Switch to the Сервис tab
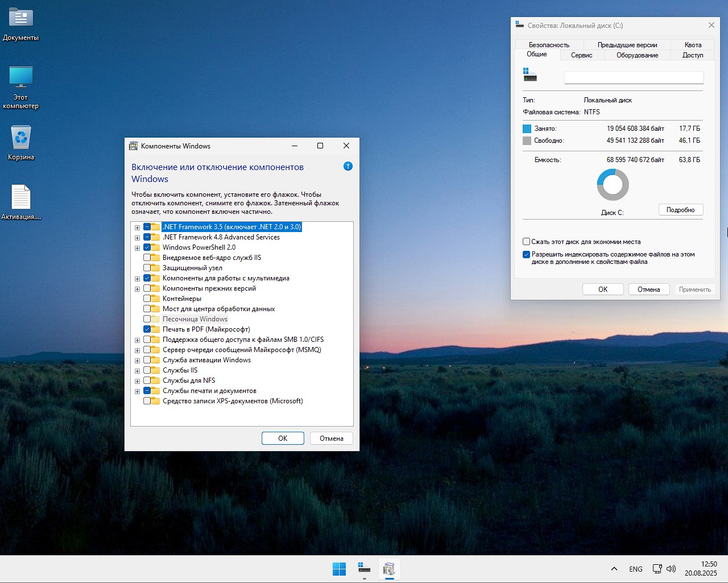Image resolution: width=728 pixels, height=583 pixels. [x=581, y=55]
